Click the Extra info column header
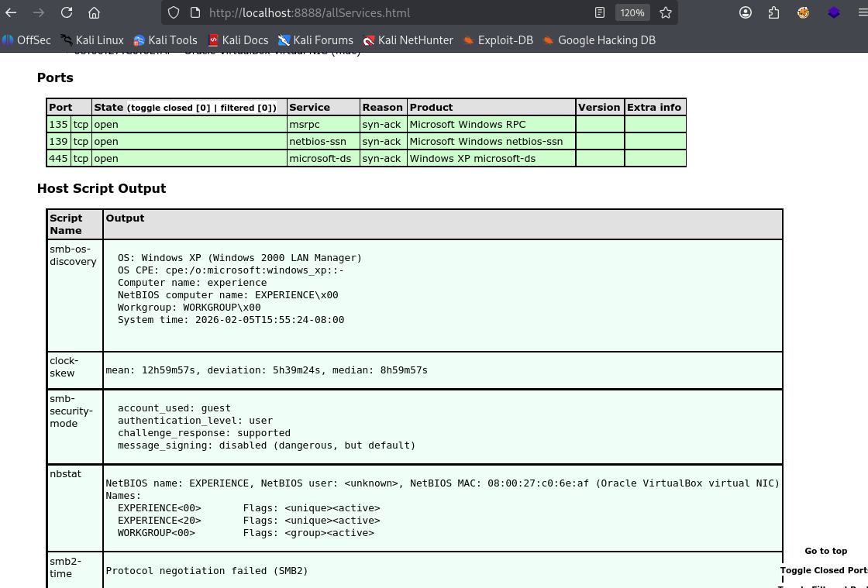 (x=655, y=108)
